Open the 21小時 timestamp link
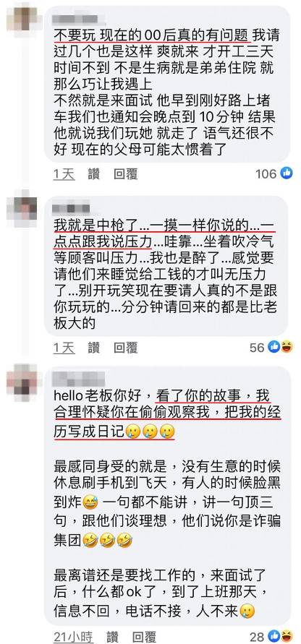Viewport: 301px width, 644px height. pyautogui.click(x=73, y=637)
